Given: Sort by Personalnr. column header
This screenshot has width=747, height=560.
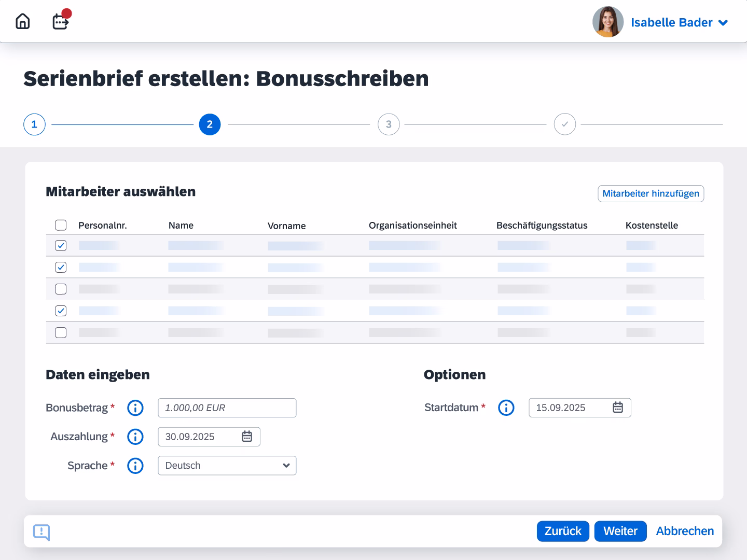Looking at the screenshot, I should click(103, 226).
